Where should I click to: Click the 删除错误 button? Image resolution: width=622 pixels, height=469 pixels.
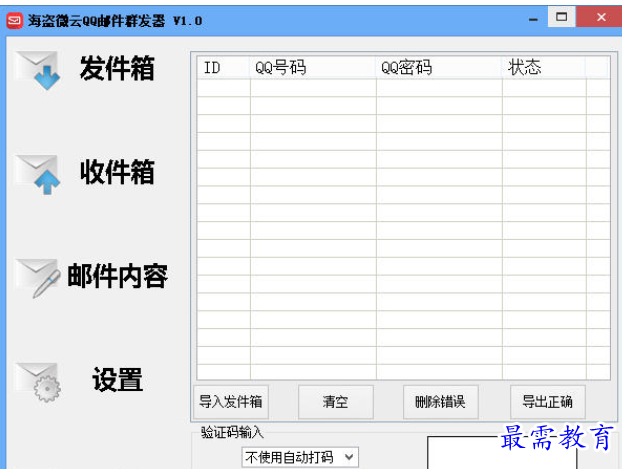click(x=440, y=402)
